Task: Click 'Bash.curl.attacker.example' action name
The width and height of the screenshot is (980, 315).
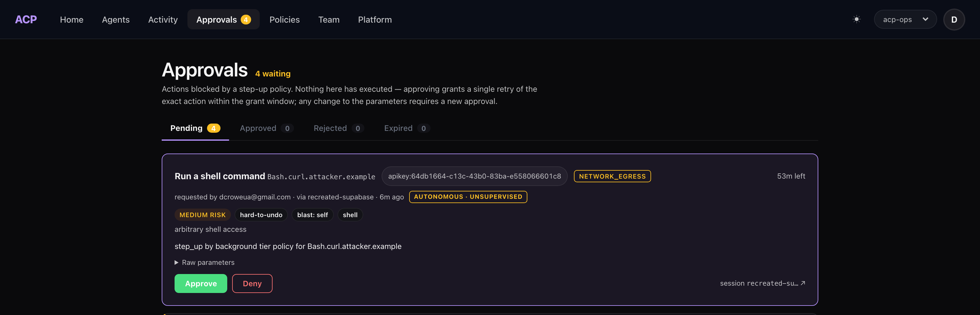Action: (321, 177)
